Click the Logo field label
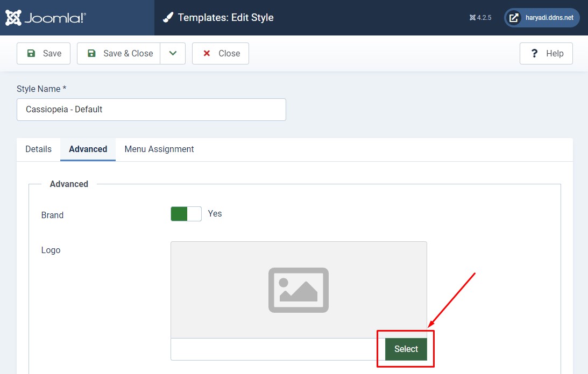 pos(51,250)
